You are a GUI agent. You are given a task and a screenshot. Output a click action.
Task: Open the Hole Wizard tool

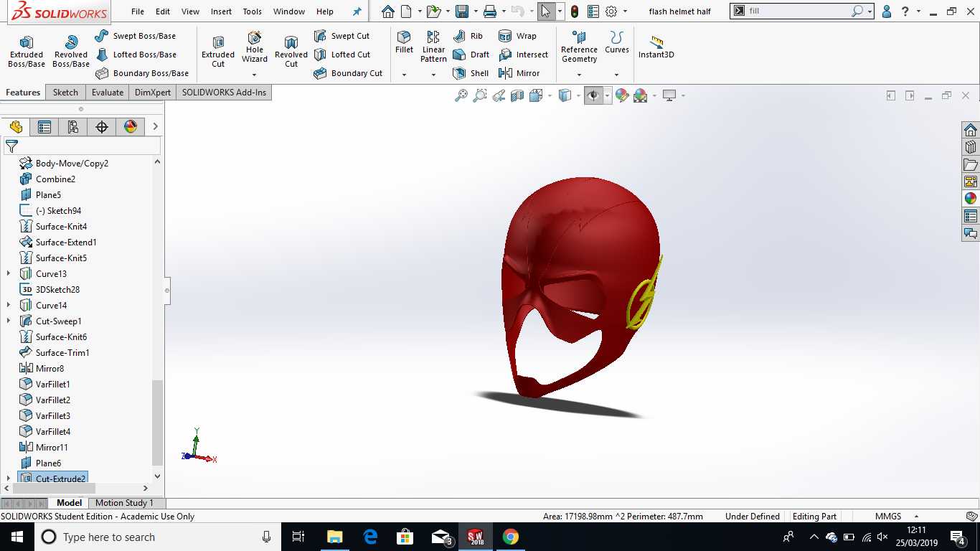tap(254, 47)
